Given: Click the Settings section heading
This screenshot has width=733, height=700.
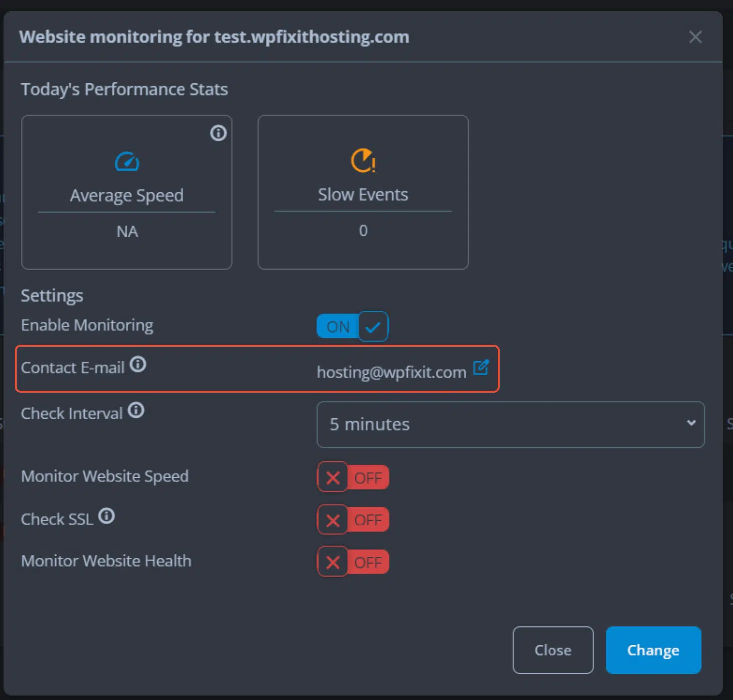Looking at the screenshot, I should point(52,296).
